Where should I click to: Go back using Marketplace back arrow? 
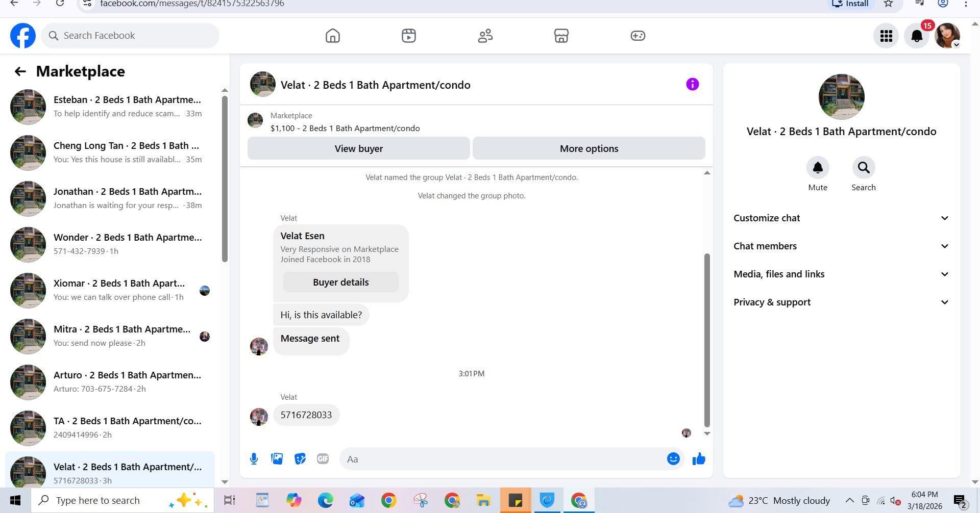point(20,71)
